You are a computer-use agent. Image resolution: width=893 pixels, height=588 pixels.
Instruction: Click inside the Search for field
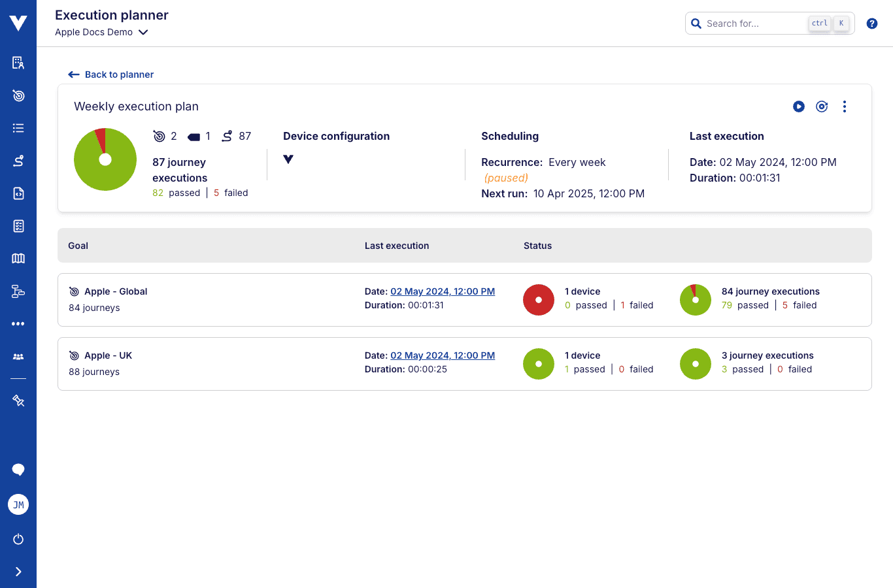[752, 23]
